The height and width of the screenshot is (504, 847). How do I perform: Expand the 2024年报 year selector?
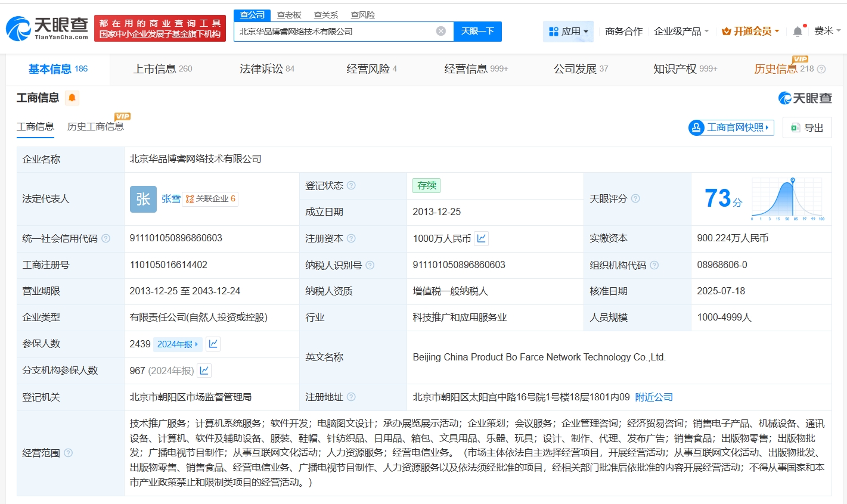pos(178,344)
